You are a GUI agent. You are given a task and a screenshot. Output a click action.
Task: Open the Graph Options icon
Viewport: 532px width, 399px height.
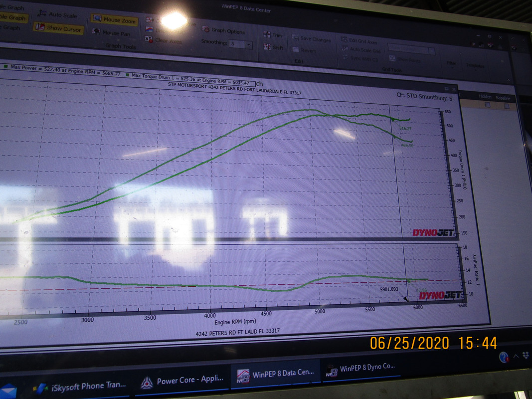205,29
